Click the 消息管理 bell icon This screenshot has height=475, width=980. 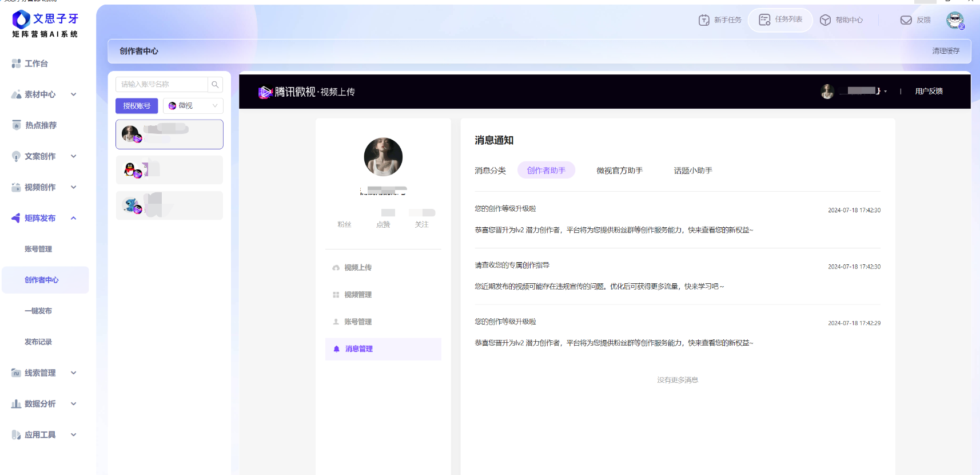336,349
